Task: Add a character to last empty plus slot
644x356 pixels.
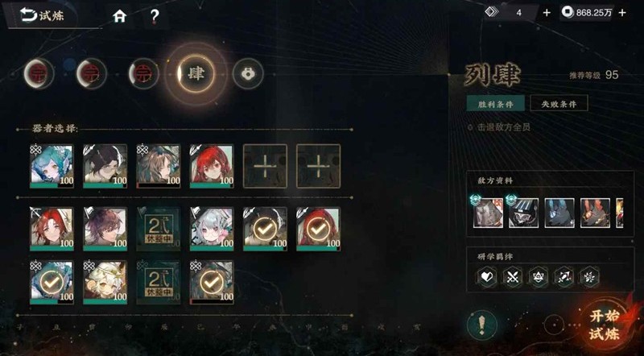Action: coord(318,166)
